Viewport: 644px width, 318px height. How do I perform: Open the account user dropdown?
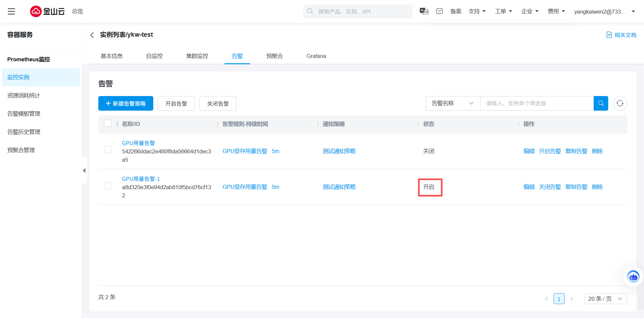coord(604,12)
